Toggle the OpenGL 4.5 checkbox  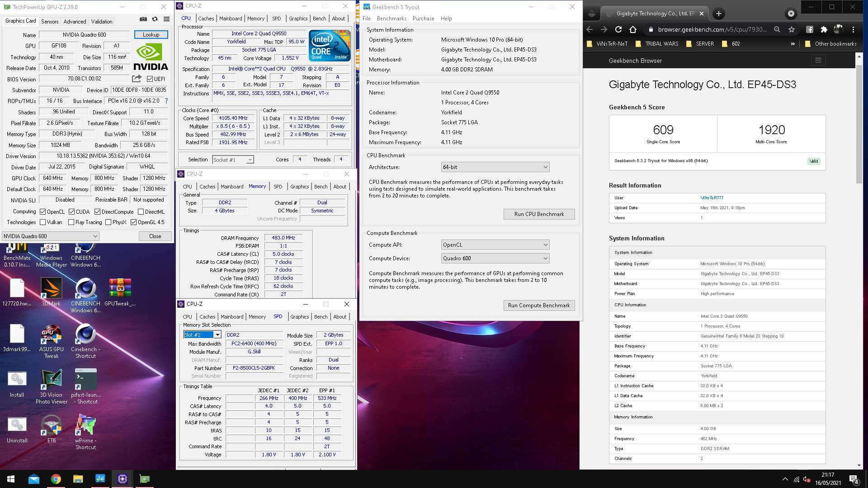[133, 222]
